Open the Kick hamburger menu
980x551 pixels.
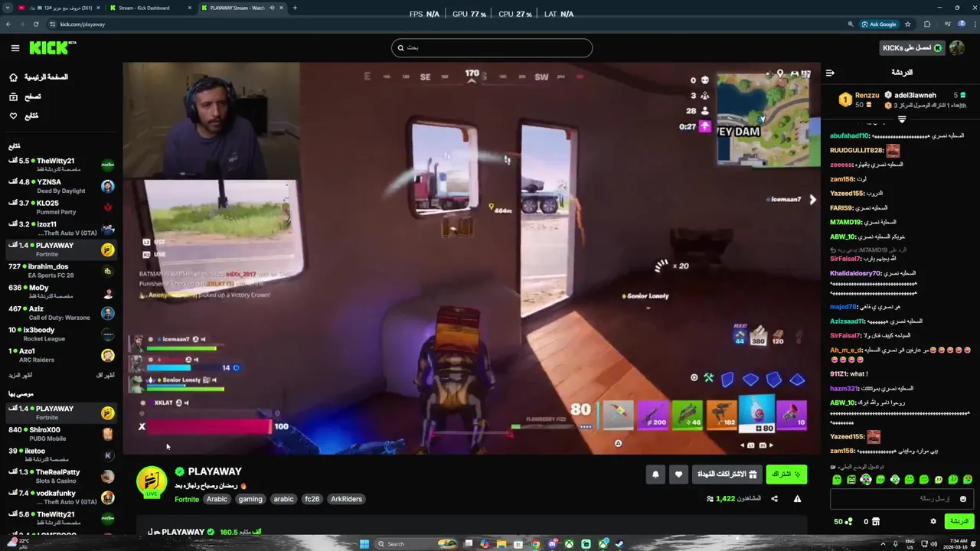15,48
